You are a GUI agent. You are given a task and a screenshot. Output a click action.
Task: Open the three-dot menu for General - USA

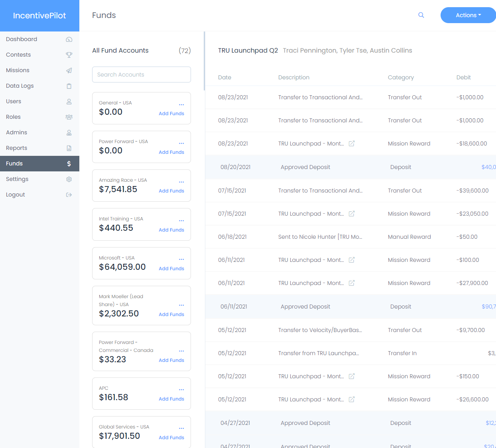(181, 105)
